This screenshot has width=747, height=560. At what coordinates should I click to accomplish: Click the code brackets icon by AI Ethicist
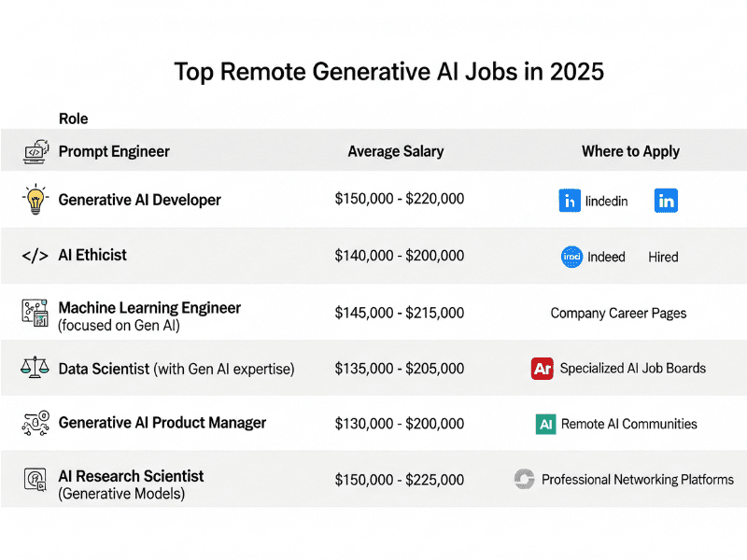pyautogui.click(x=35, y=256)
